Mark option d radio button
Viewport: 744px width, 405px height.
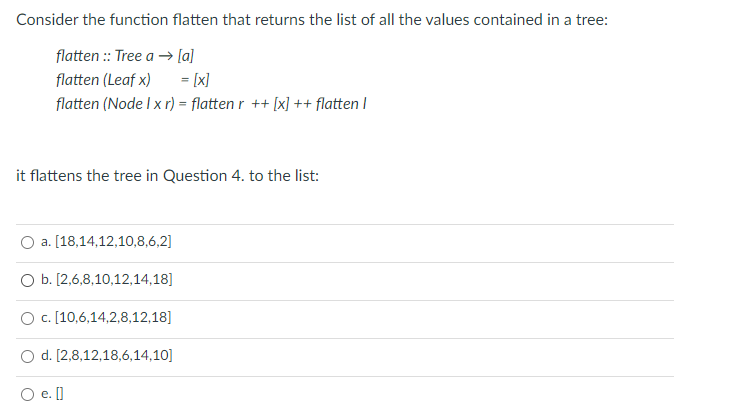[28, 356]
